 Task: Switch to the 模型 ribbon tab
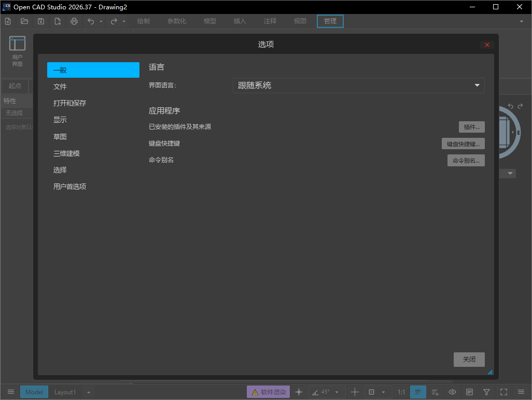[x=210, y=21]
